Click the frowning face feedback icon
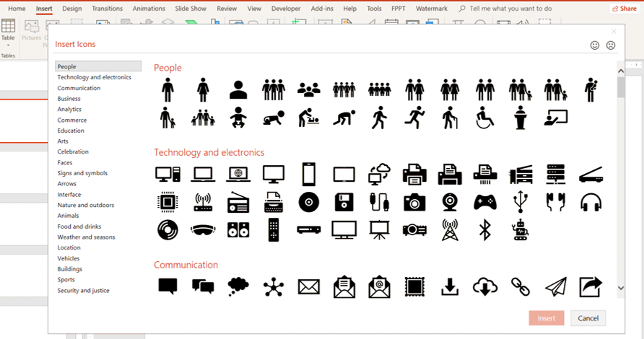This screenshot has height=339, width=644. (611, 45)
